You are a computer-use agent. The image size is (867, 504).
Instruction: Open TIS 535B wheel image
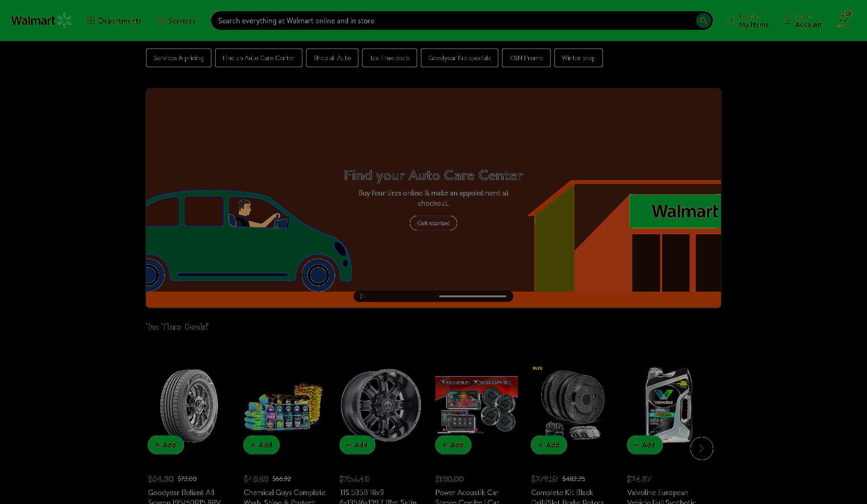click(x=381, y=405)
